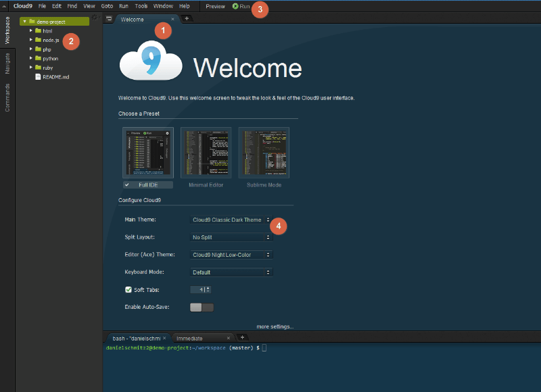The width and height of the screenshot is (541, 392).
Task: Click the Cloud9 cloud logo
Action: [151, 61]
